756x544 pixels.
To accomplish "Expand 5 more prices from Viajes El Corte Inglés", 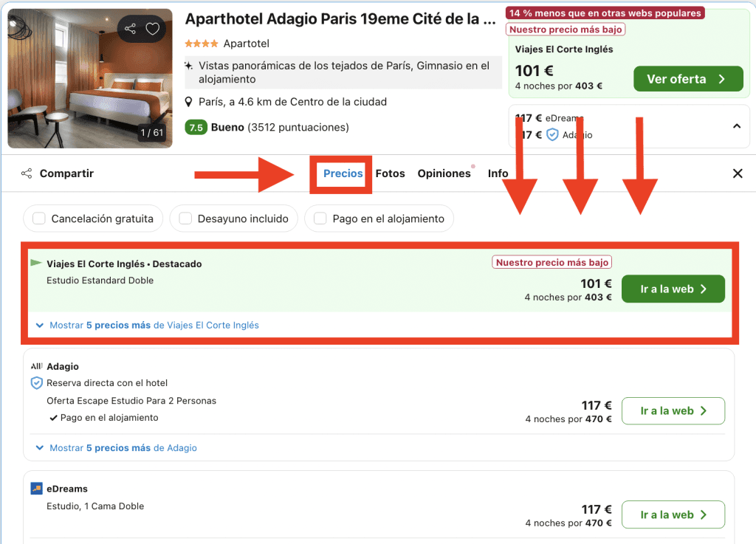I will [x=148, y=326].
